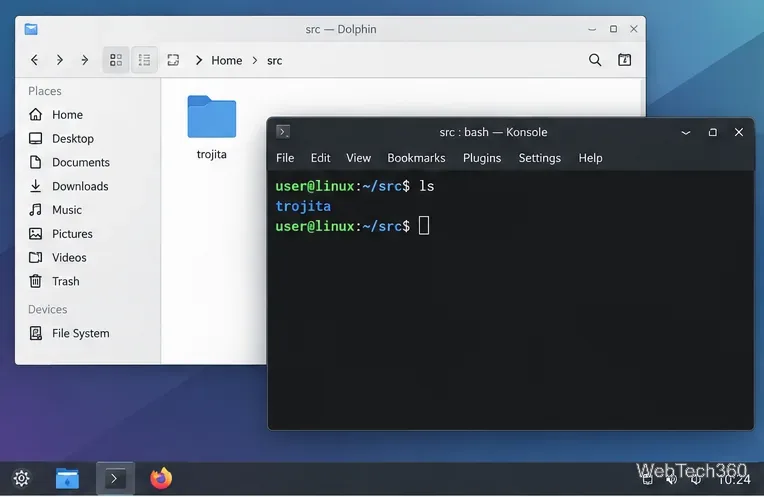764x497 pixels.
Task: Minimize the Dolphin window
Action: pos(592,29)
